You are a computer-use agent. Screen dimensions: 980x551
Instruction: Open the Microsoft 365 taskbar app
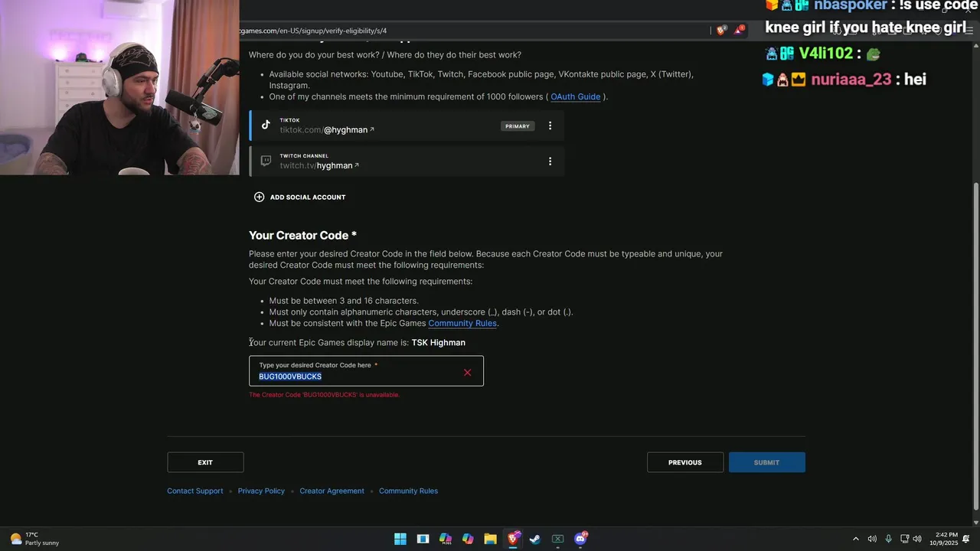[x=446, y=539]
